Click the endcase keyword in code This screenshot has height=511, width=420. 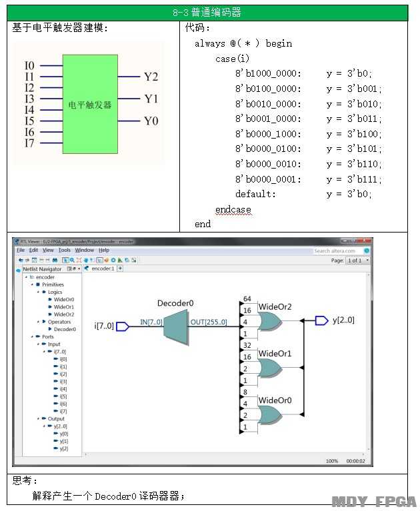233,209
